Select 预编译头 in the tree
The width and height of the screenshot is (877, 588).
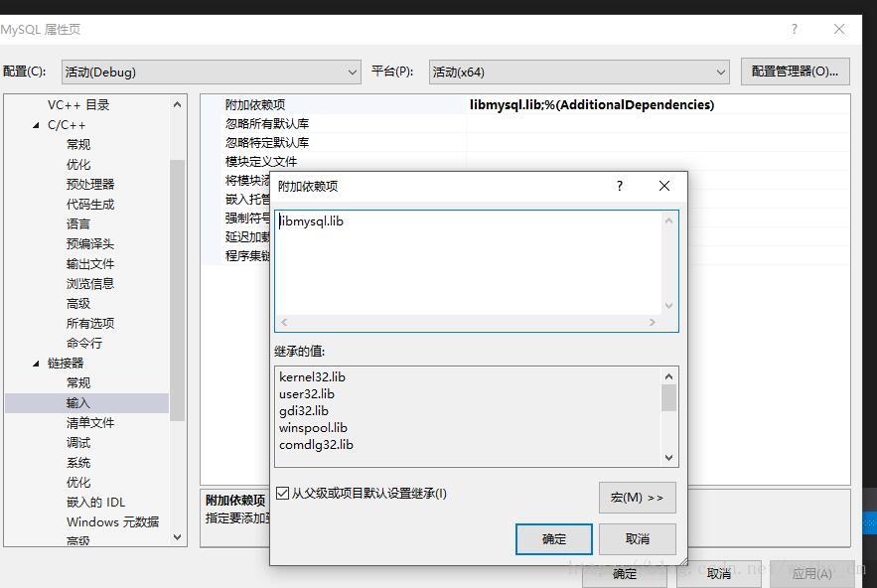coord(90,244)
